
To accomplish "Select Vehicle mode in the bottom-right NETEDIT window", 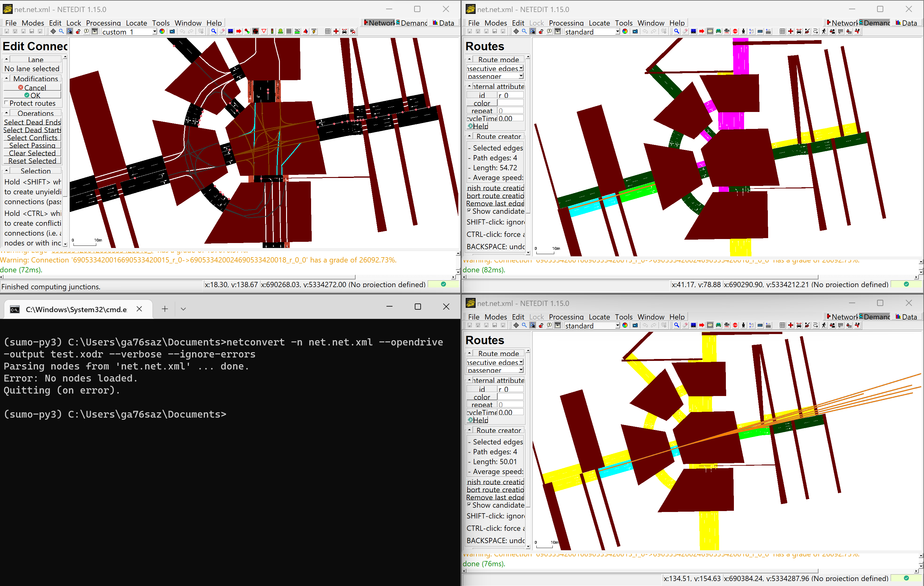I will pyautogui.click(x=718, y=325).
